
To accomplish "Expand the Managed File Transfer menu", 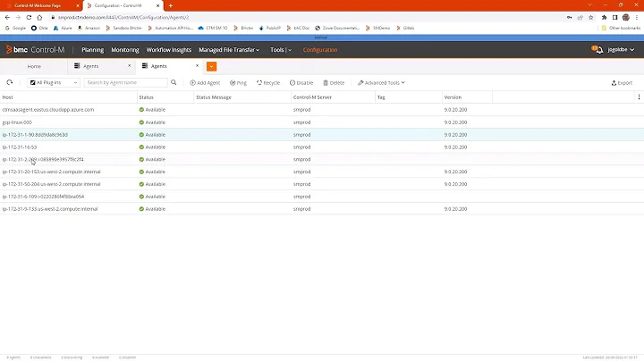I will point(229,50).
